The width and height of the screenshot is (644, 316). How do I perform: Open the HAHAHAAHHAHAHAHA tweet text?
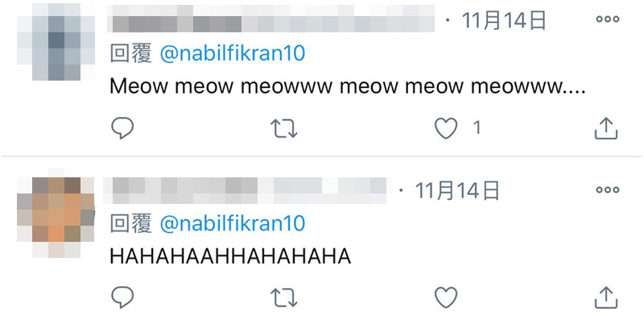click(x=230, y=256)
